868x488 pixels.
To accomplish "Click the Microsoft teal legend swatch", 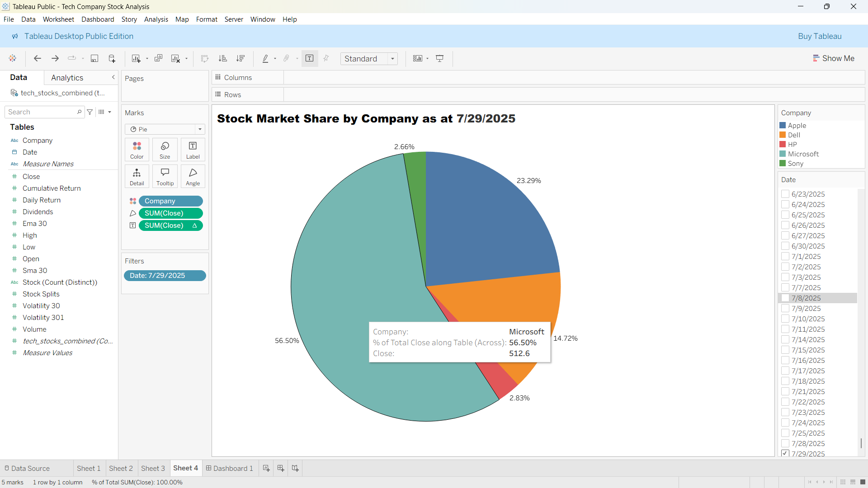I will 783,154.
